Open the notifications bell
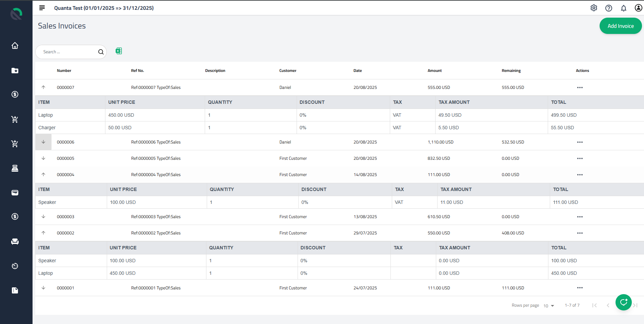The height and width of the screenshot is (324, 644). tap(624, 8)
